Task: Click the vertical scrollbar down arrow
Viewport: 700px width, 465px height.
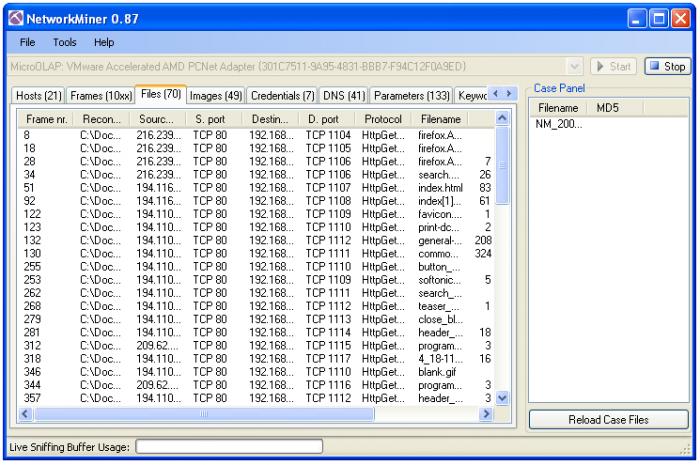Action: (503, 398)
